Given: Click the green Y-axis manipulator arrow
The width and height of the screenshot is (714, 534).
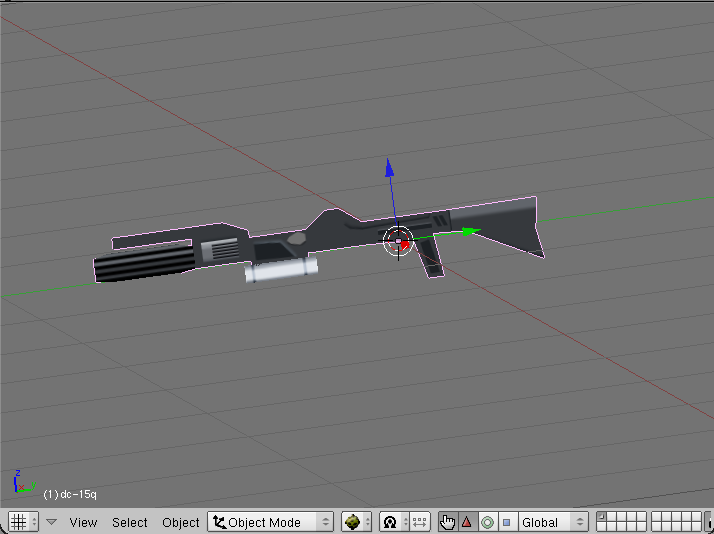Looking at the screenshot, I should (470, 231).
